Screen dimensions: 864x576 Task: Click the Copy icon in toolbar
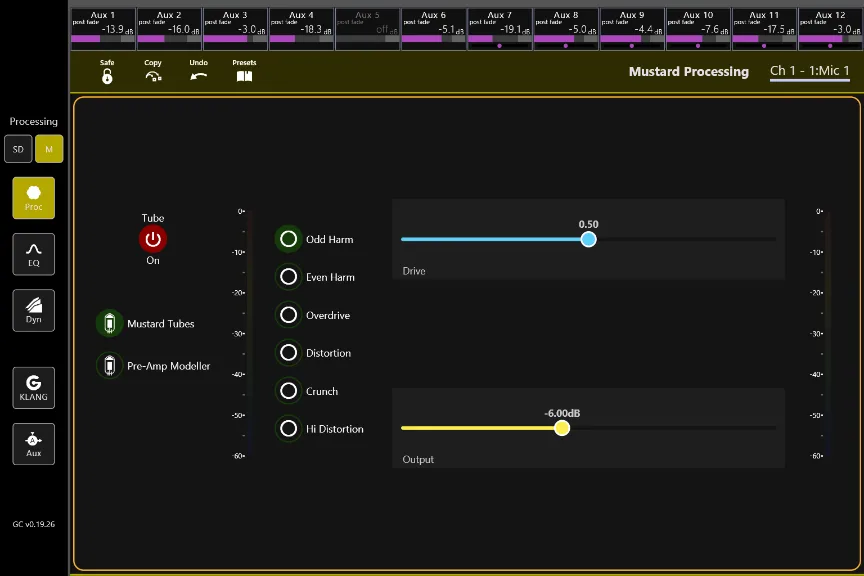153,77
